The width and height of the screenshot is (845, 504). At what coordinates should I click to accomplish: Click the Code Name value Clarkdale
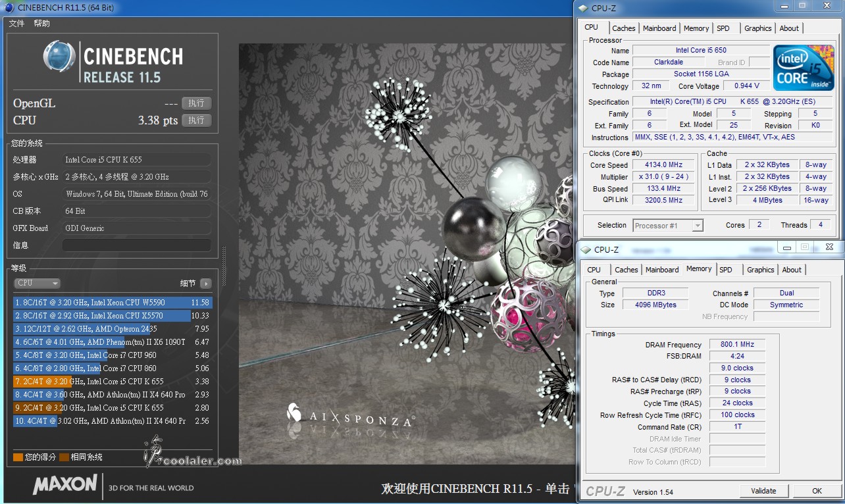(668, 63)
